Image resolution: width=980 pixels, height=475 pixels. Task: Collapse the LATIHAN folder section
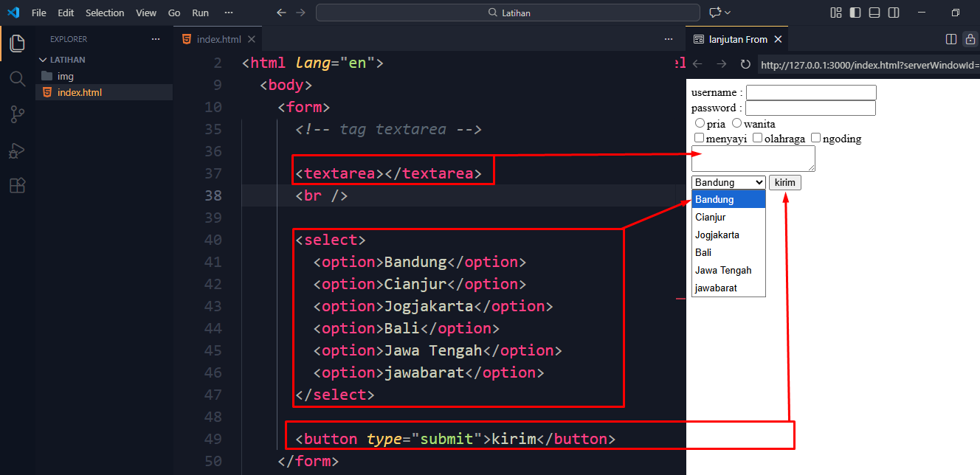[x=44, y=60]
